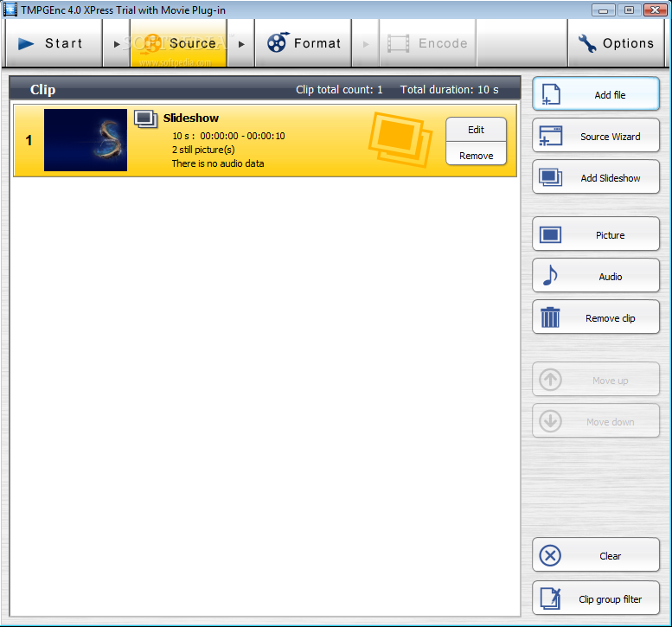This screenshot has width=672, height=627.
Task: Click the Move down arrow circle icon
Action: point(550,421)
